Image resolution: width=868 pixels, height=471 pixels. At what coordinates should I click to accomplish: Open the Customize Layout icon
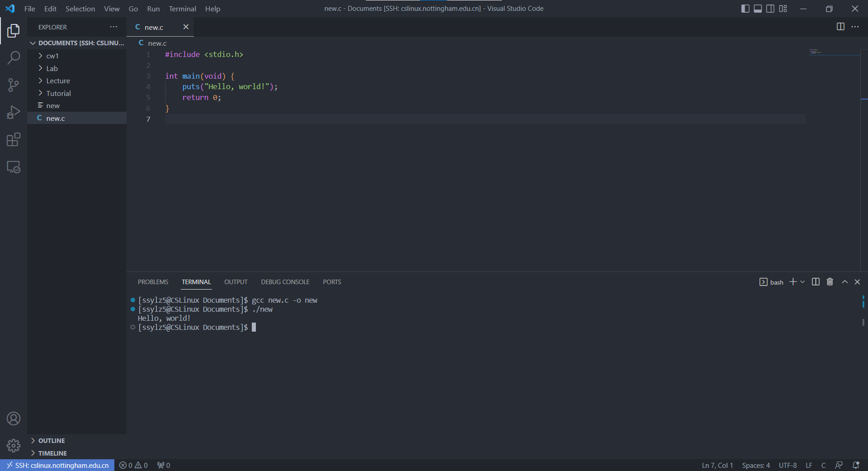tap(783, 9)
